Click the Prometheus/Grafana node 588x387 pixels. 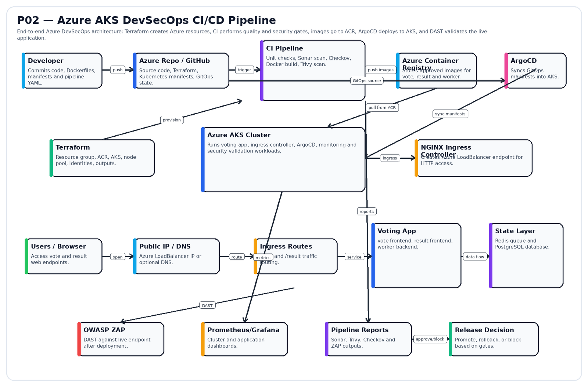click(245, 339)
